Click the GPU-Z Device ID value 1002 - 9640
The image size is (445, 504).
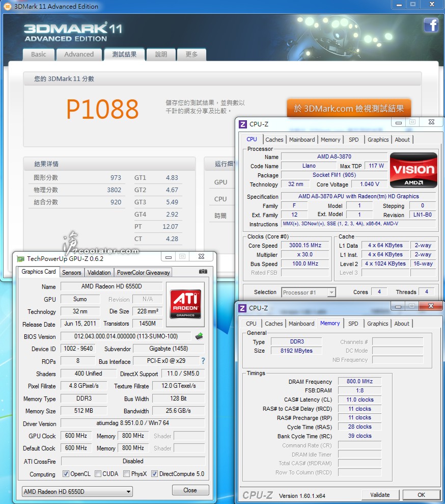click(x=78, y=349)
